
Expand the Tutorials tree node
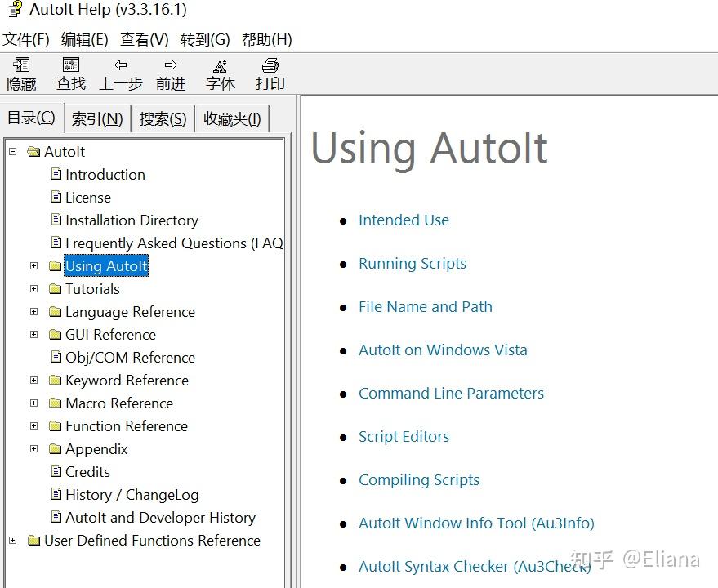tap(33, 288)
